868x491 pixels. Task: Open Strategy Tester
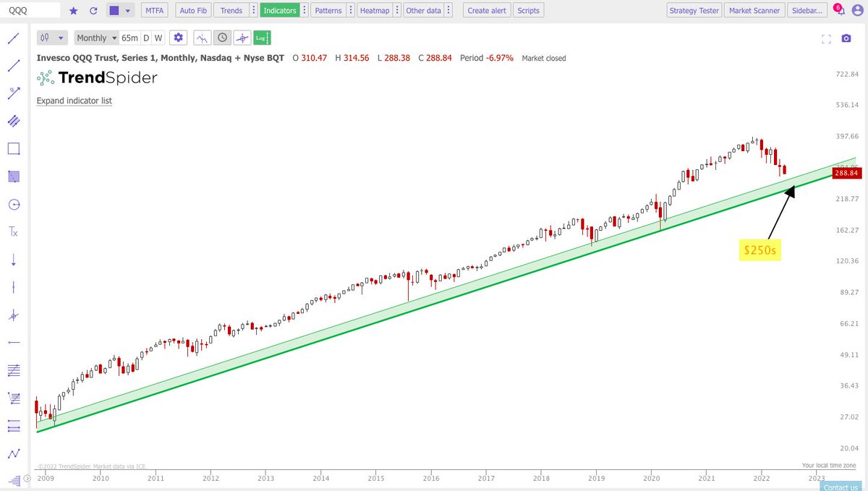[x=694, y=11]
